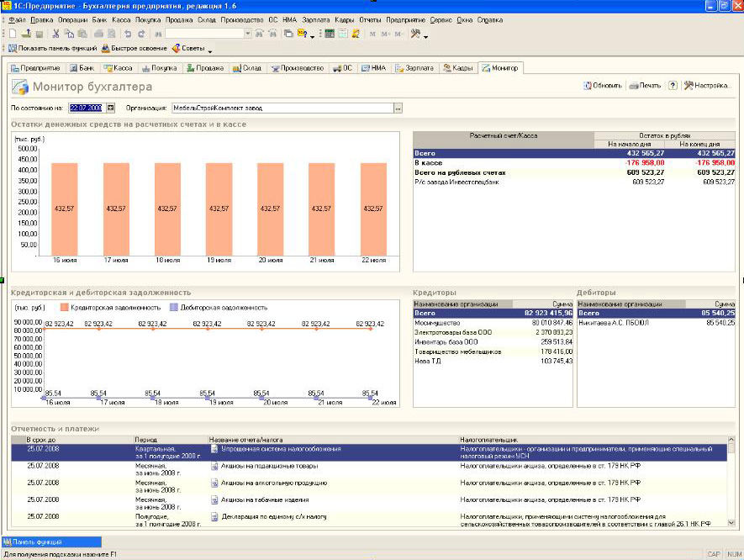The height and width of the screenshot is (560, 744).
Task: Click the toolbar search text field
Action: 204,34
